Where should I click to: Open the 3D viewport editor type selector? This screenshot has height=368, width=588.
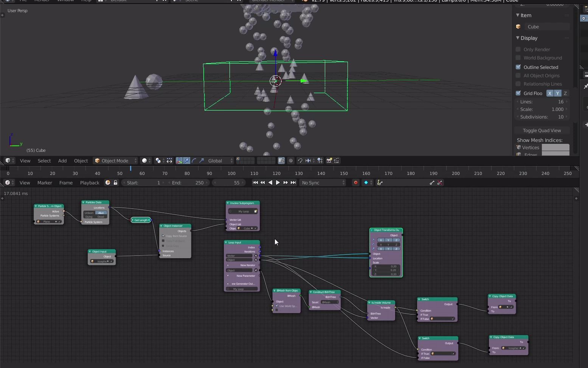pyautogui.click(x=9, y=161)
